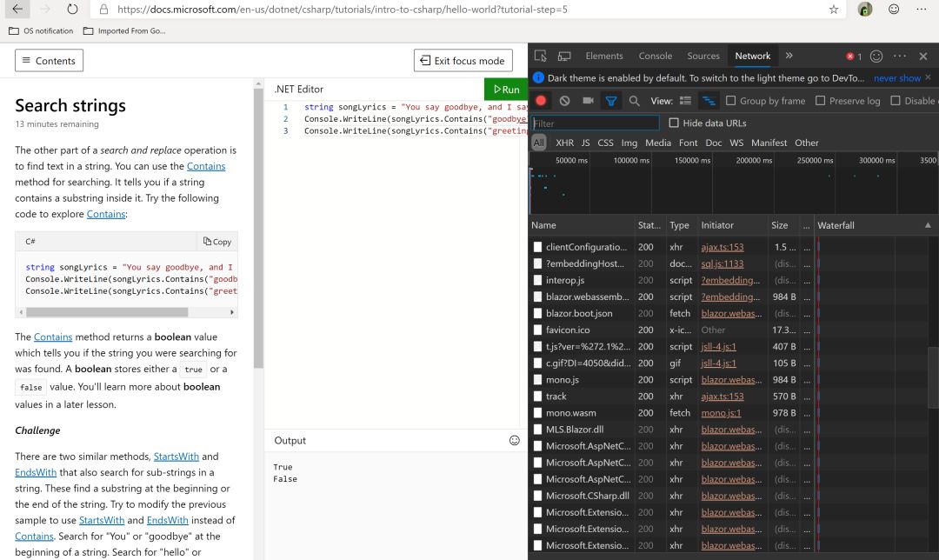Viewport: 939px width, 560px height.
Task: Dismiss the dark theme notification
Action: (x=928, y=77)
